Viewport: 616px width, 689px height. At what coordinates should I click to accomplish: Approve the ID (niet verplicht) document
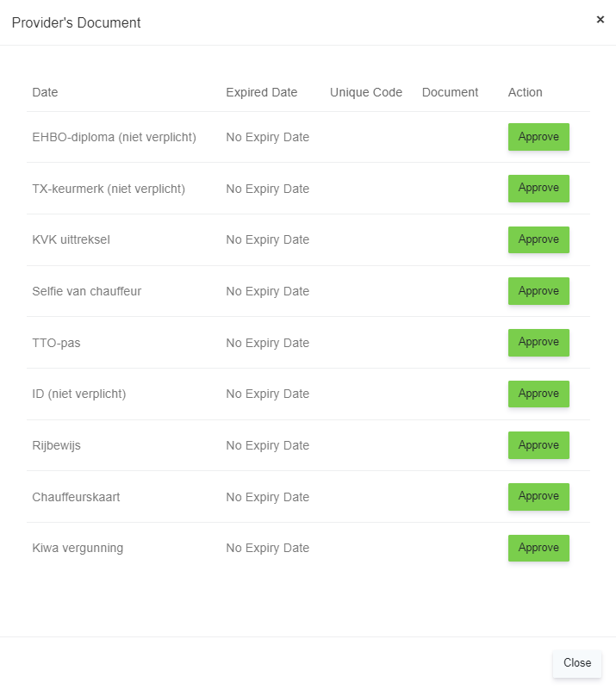click(538, 394)
